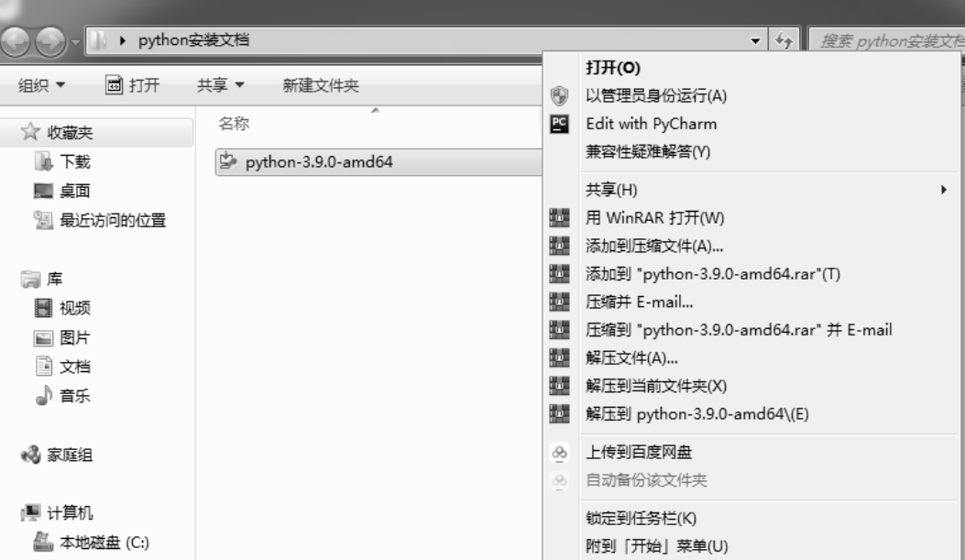Select the python-3.9.0-amd64 file
The image size is (965, 560).
coord(378,162)
